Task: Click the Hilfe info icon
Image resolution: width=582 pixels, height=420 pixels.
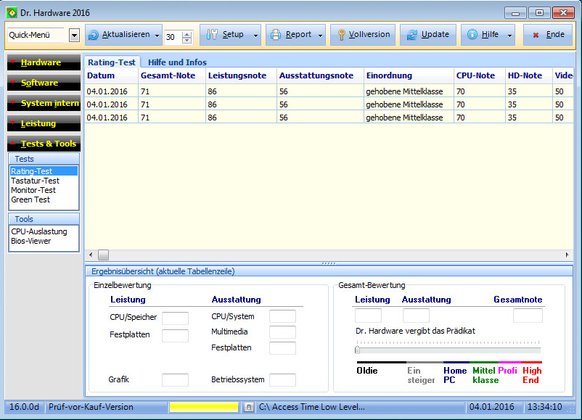Action: [472, 35]
